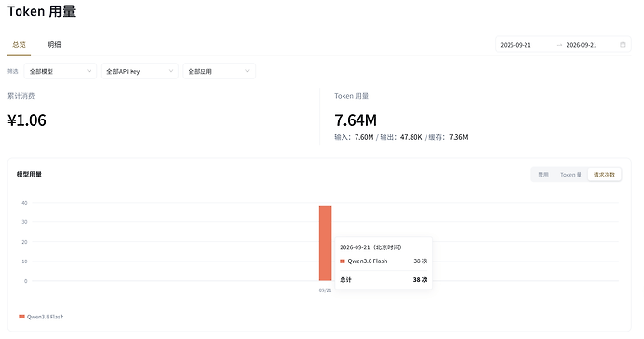Click the Qwen3.8 Flash legend color marker
This screenshot has width=644, height=339.
pyautogui.click(x=21, y=317)
